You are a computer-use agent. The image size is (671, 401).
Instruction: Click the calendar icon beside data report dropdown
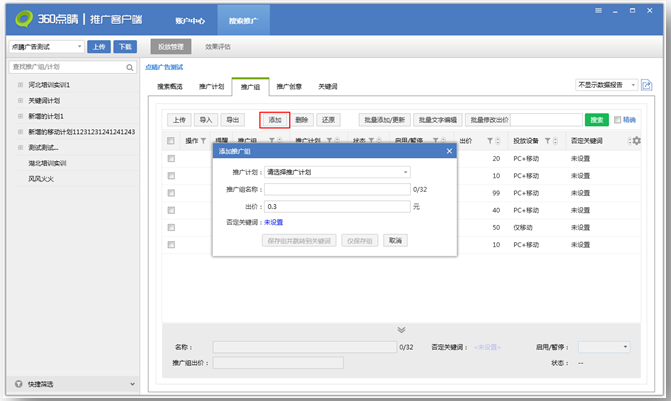point(646,85)
